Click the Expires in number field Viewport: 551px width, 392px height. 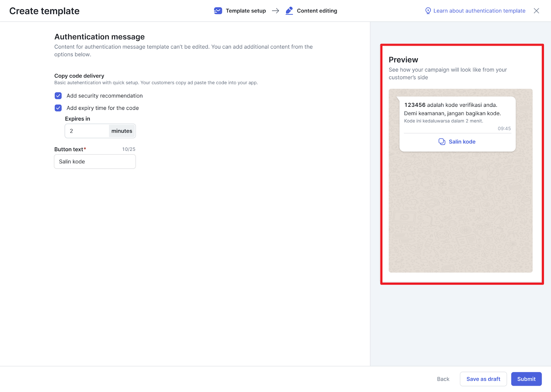coord(87,131)
